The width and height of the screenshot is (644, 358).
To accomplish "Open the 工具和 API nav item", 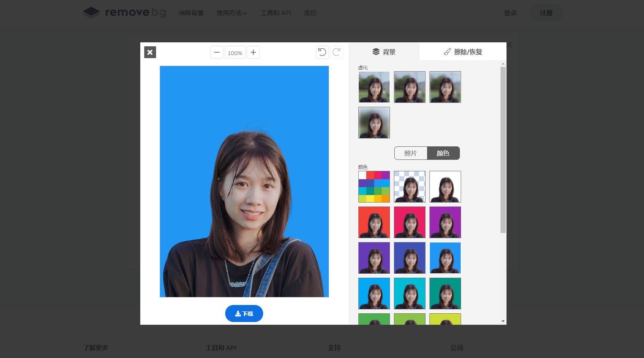I will pyautogui.click(x=276, y=13).
